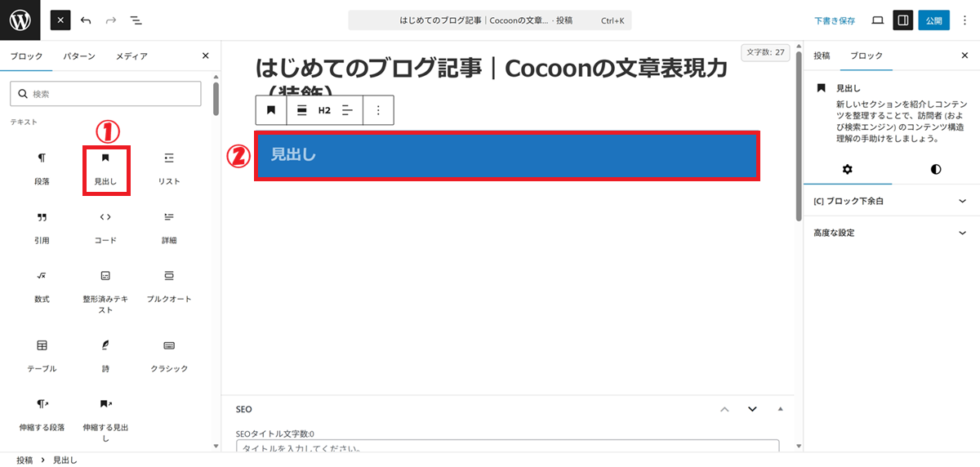Image resolution: width=980 pixels, height=467 pixels.
Task: Switch to block Styles half-circle tab
Action: tap(935, 169)
